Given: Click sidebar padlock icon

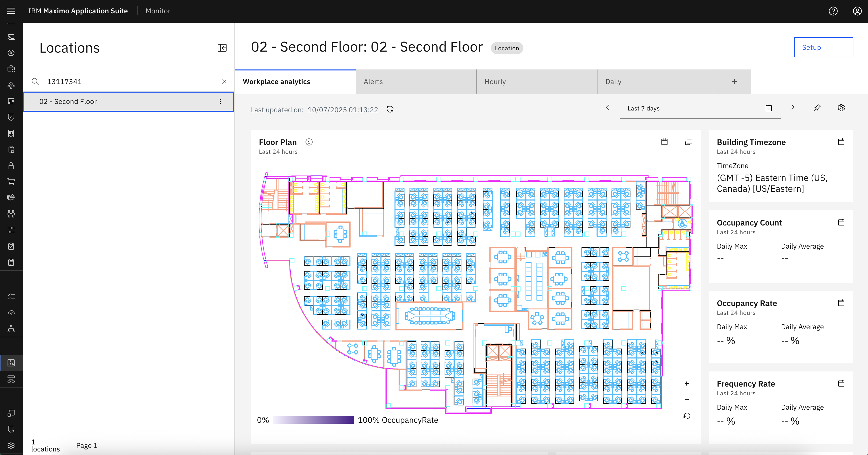Looking at the screenshot, I should (11, 166).
